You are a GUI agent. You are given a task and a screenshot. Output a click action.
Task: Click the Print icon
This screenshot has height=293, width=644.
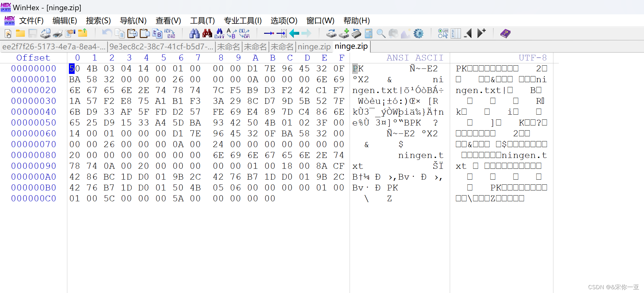pyautogui.click(x=58, y=33)
